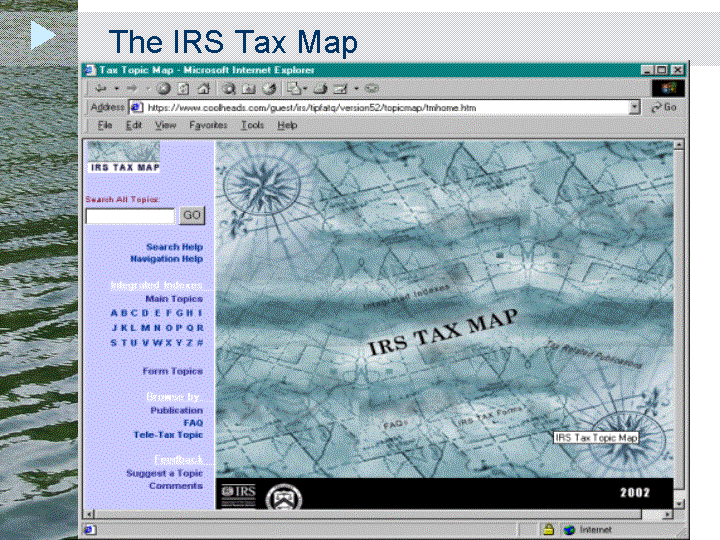Screen dimensions: 720x540
Task: Open the Navigation Help link
Action: [167, 259]
